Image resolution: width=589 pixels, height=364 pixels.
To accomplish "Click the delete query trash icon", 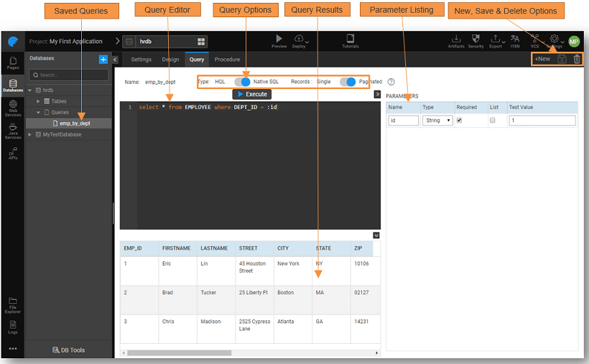I will point(577,59).
